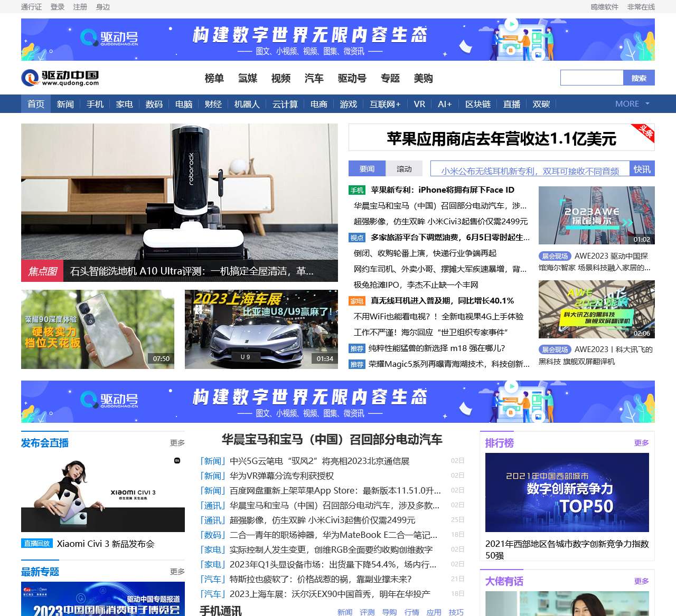676x616 pixels.
Task: Click the 导购 sub-link under 手机通讯
Action: [x=389, y=612]
